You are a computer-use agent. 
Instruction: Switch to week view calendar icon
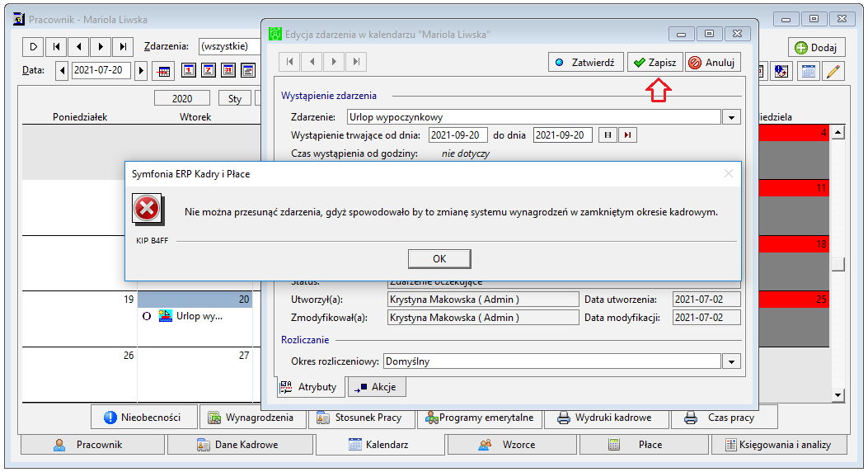coord(209,70)
